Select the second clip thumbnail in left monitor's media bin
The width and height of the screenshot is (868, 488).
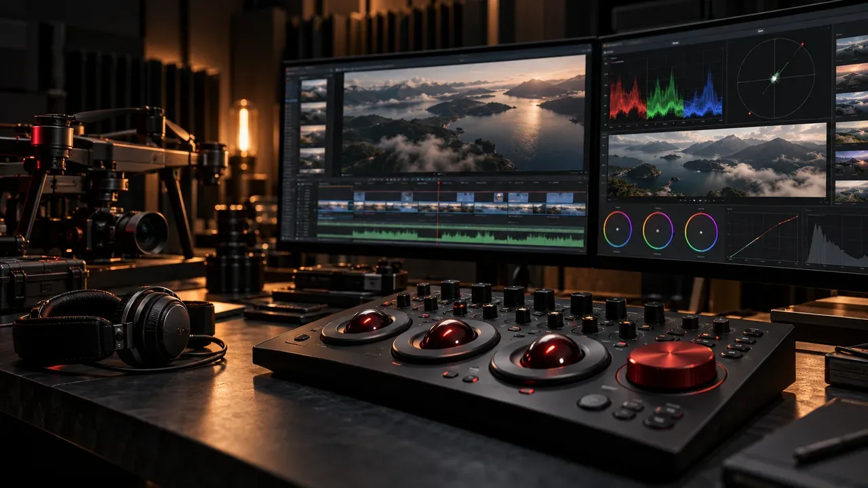click(x=313, y=113)
